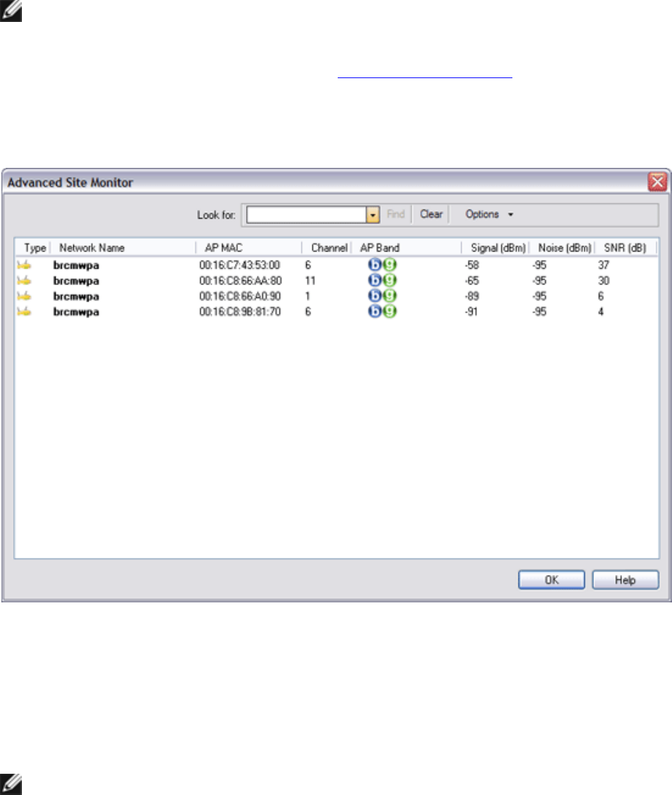The image size is (672, 795).
Task: Click channel value 1 in third row
Action: [x=308, y=296]
